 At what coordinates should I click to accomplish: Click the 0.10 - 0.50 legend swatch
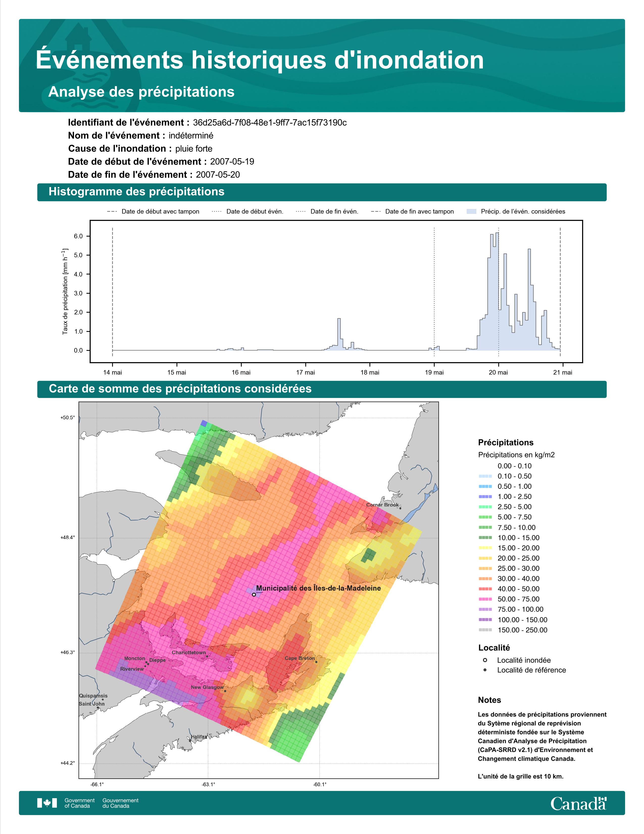click(x=485, y=476)
